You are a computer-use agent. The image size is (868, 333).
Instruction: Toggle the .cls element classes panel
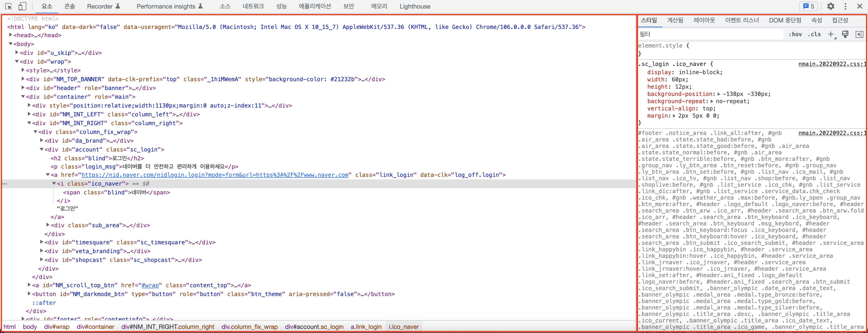pyautogui.click(x=814, y=34)
